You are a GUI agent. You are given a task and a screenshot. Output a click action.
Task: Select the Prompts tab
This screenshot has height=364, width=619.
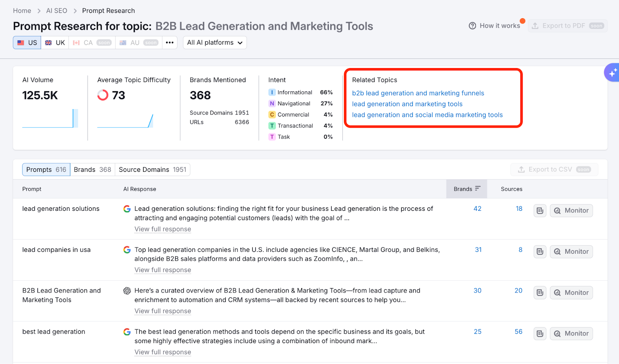[46, 169]
